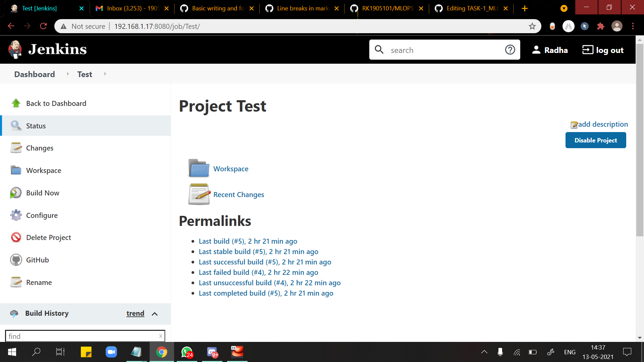Click the Build History weather icon
Image resolution: width=644 pixels, height=362 pixels.
14,313
